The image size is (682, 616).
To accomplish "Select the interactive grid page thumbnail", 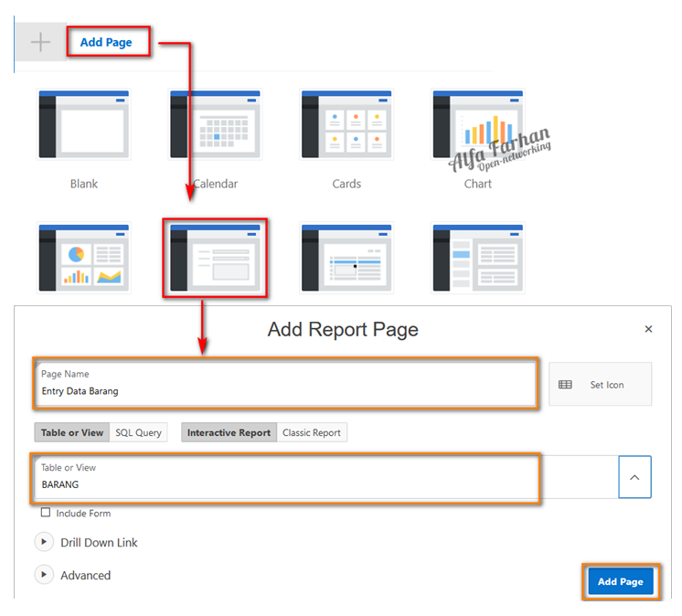I will 346,258.
